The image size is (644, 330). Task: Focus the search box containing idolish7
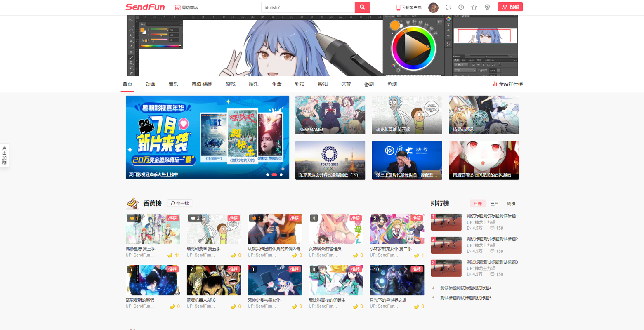tap(308, 7)
